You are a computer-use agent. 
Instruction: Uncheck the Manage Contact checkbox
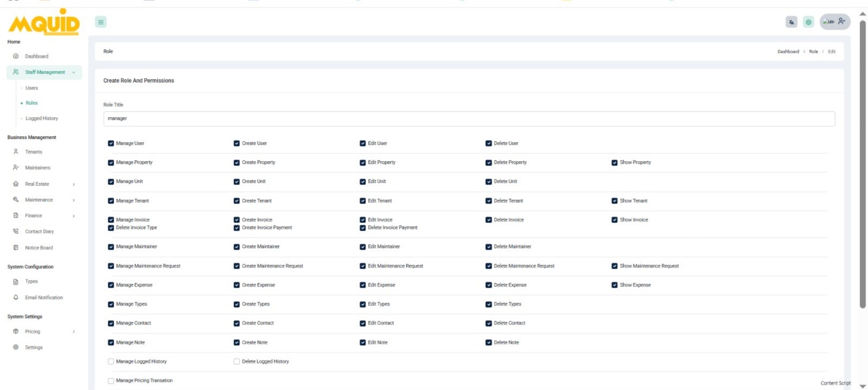pos(111,323)
